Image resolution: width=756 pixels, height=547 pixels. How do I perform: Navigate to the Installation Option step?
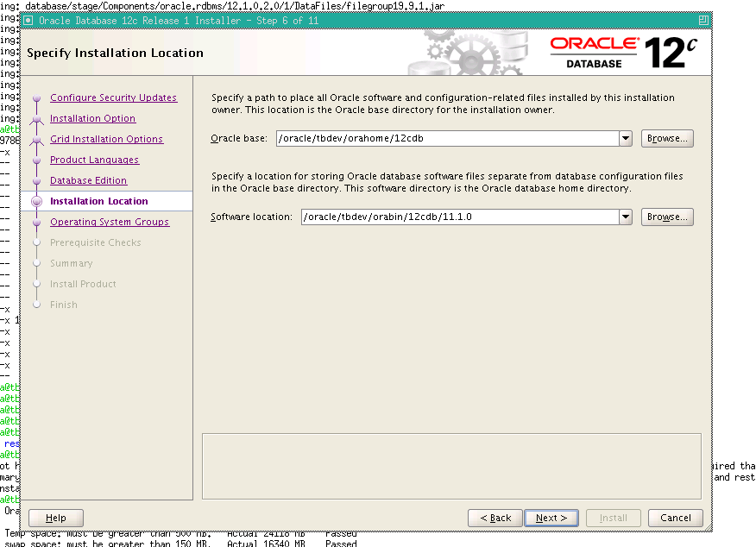point(92,118)
